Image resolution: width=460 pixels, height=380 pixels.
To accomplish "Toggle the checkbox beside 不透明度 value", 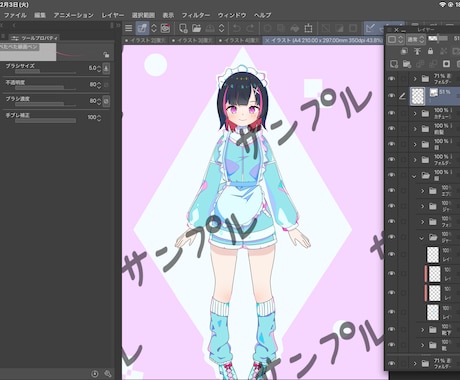I will [106, 85].
